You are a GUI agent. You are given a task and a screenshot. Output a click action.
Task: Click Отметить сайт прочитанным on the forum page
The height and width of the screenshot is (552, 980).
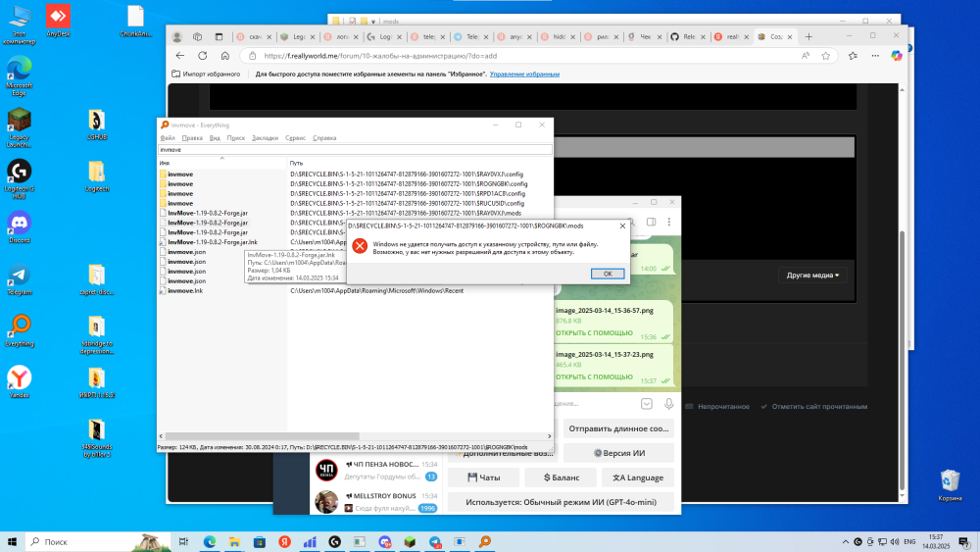pos(814,406)
